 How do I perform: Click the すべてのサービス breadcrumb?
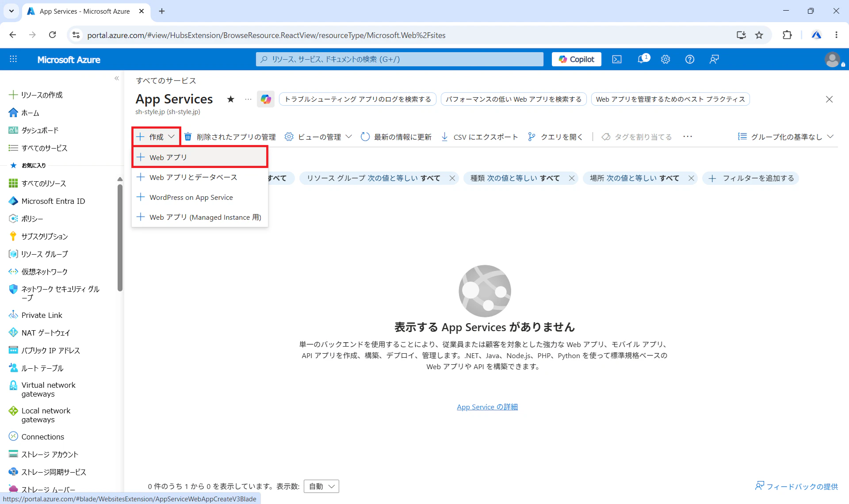tap(166, 80)
